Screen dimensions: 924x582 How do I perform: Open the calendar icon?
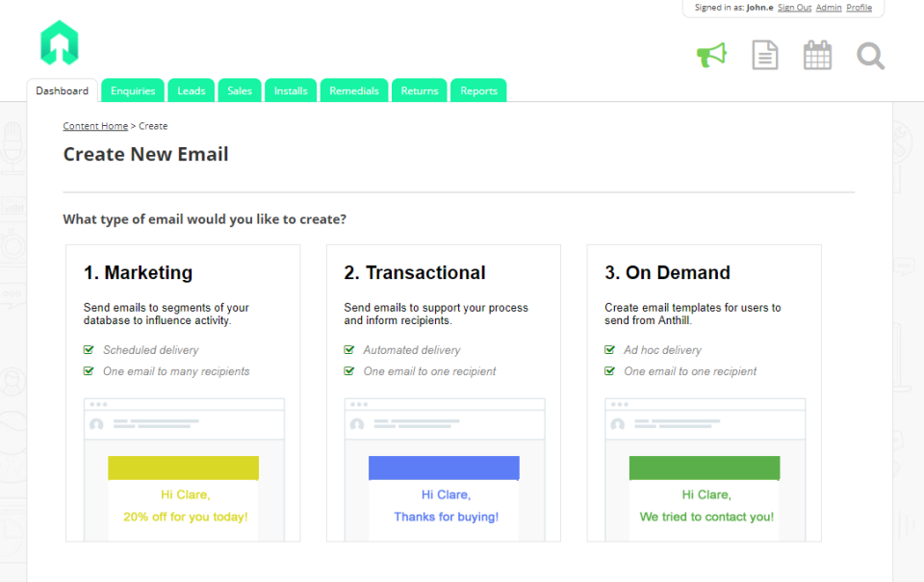817,55
